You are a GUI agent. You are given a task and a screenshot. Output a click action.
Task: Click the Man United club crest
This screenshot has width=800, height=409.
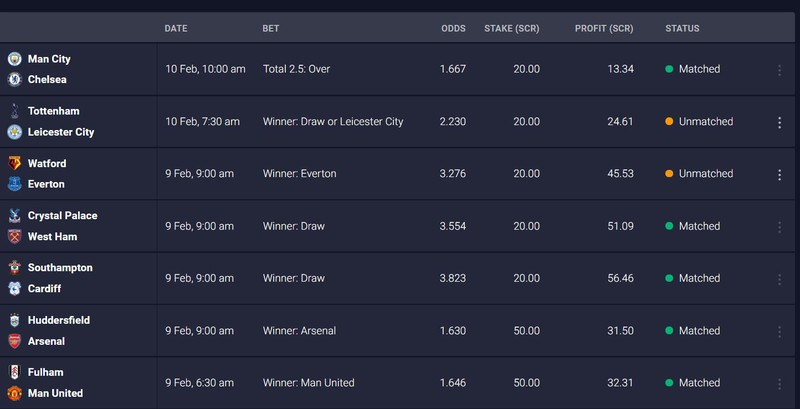14,393
